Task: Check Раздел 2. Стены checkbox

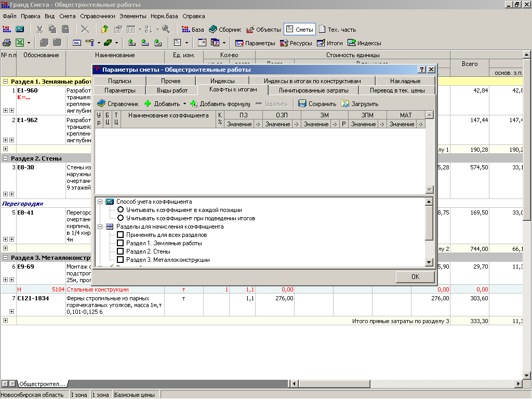Action: coord(120,251)
